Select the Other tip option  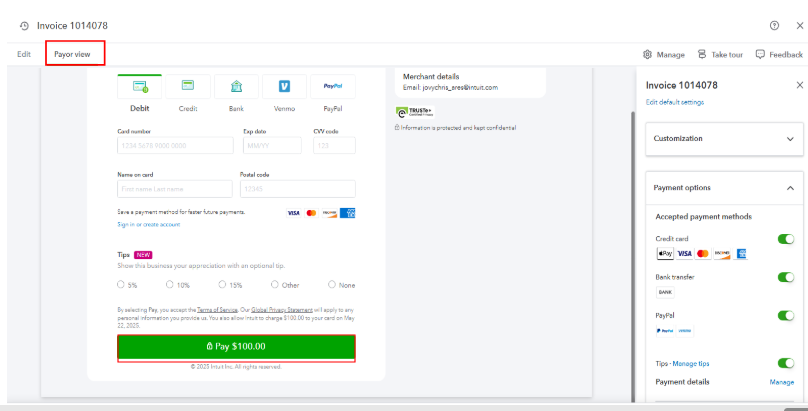coord(275,284)
